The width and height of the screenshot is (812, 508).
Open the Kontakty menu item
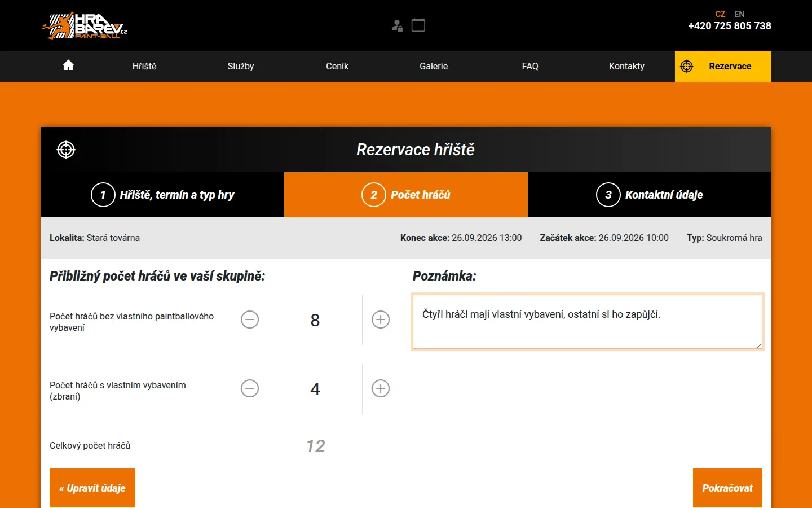(626, 66)
